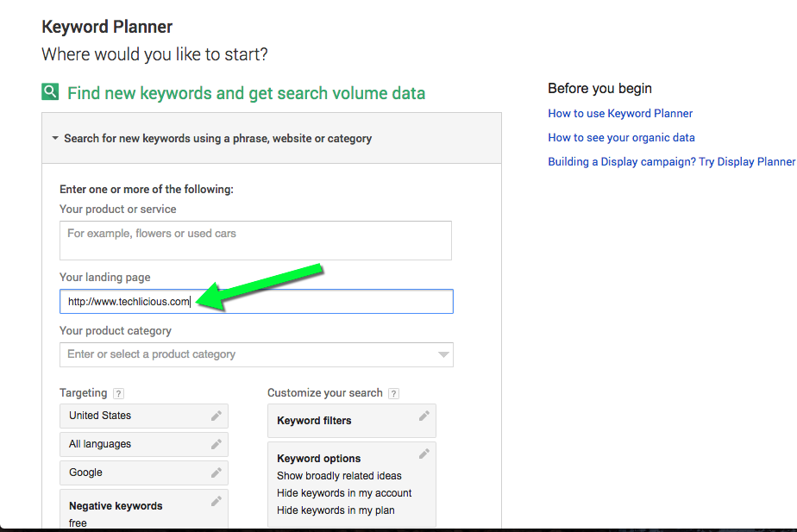Edit the United States location targeting pencil

[216, 416]
